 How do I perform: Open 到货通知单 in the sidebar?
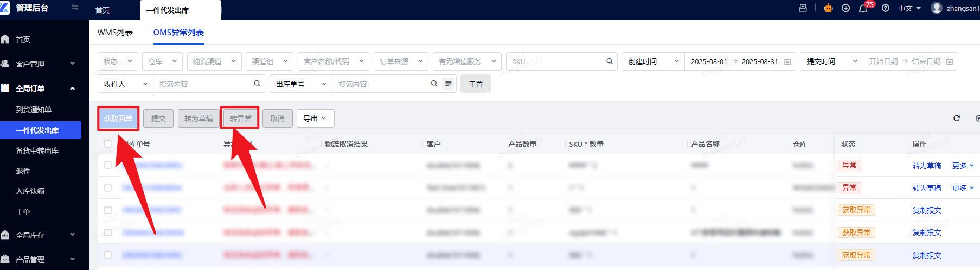click(34, 110)
